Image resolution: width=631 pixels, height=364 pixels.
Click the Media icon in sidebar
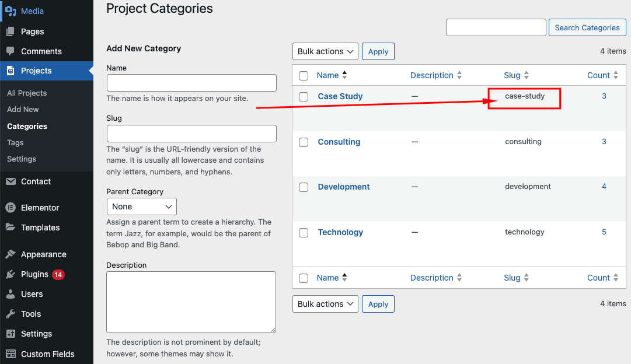coord(11,11)
